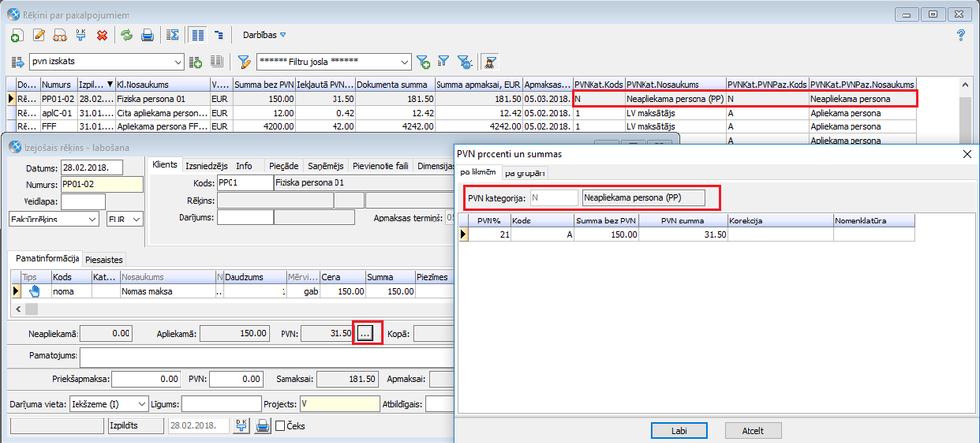Open the EUR currency dropdown
Image resolution: width=980 pixels, height=443 pixels.
pos(137,220)
